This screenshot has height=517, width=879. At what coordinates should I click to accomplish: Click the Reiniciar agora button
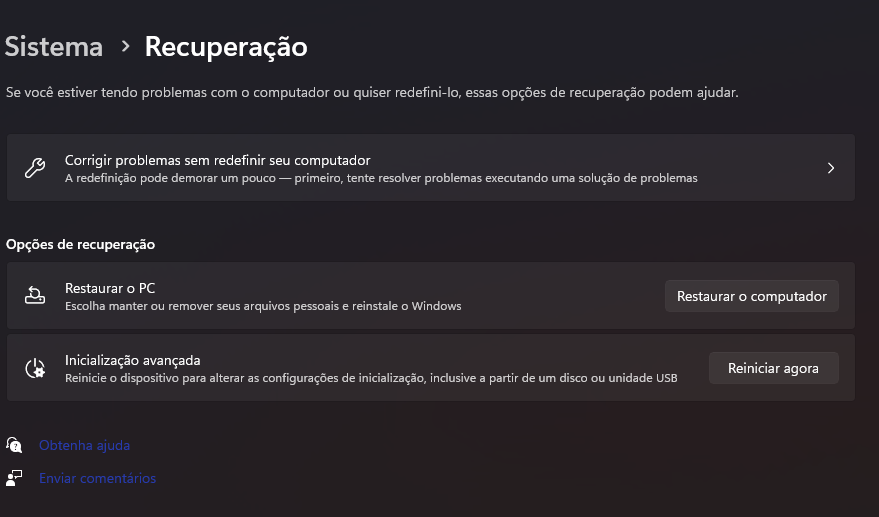(x=774, y=368)
